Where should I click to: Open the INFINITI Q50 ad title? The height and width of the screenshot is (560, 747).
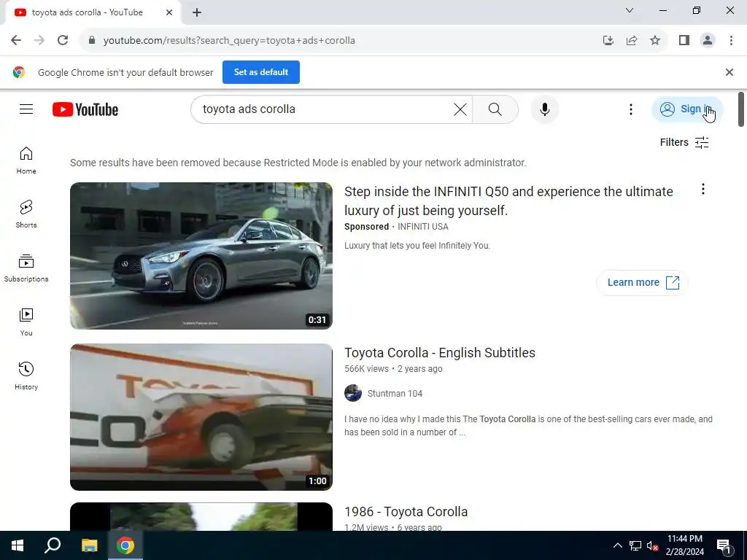tap(508, 201)
